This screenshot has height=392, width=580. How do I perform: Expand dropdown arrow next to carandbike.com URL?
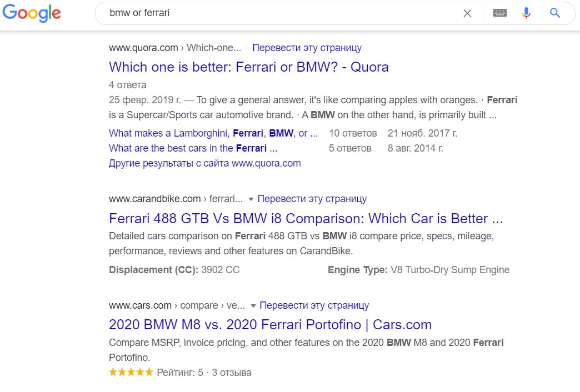pos(251,199)
